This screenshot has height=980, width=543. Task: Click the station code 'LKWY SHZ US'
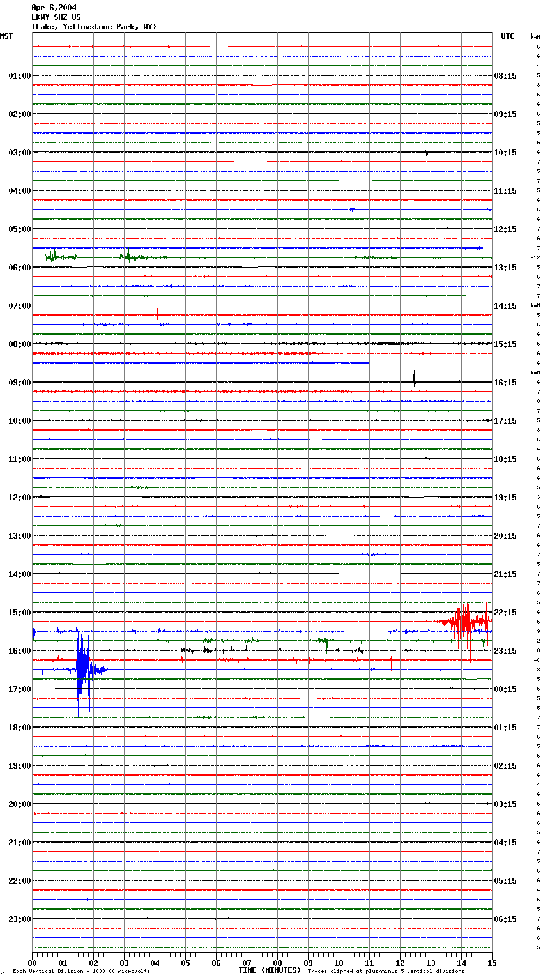pos(56,17)
